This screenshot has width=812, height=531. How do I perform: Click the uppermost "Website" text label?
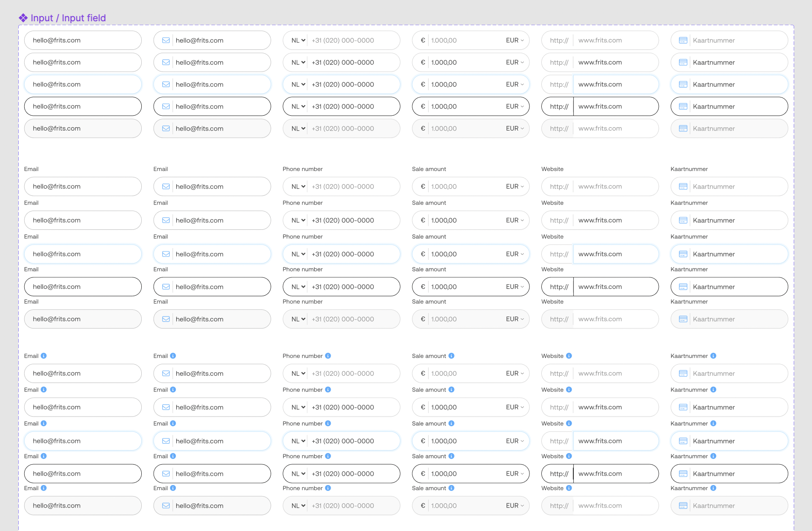[x=552, y=169]
